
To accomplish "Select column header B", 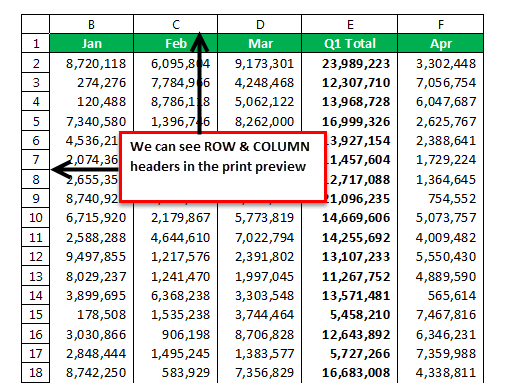I will point(91,24).
